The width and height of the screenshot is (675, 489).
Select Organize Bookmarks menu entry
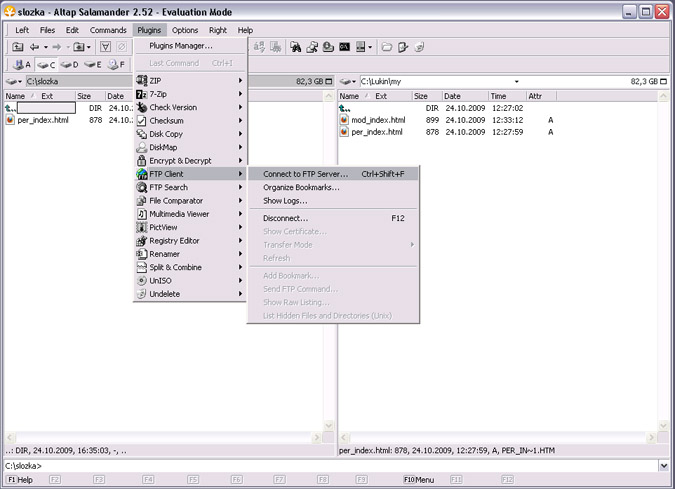pyautogui.click(x=301, y=187)
